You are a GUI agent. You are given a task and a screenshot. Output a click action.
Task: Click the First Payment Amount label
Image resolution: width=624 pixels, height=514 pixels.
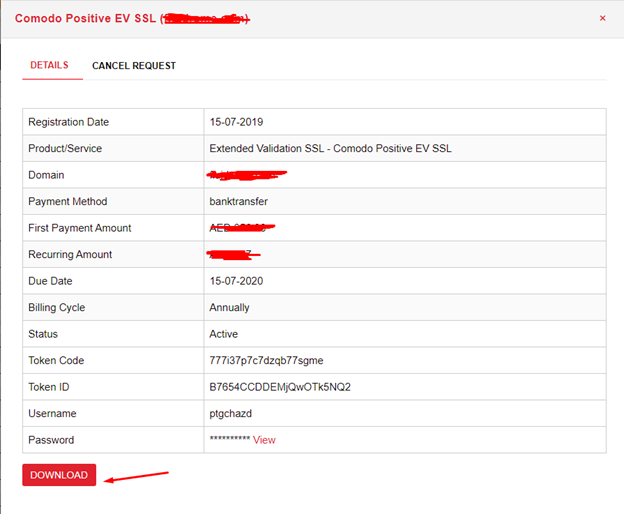coord(80,228)
